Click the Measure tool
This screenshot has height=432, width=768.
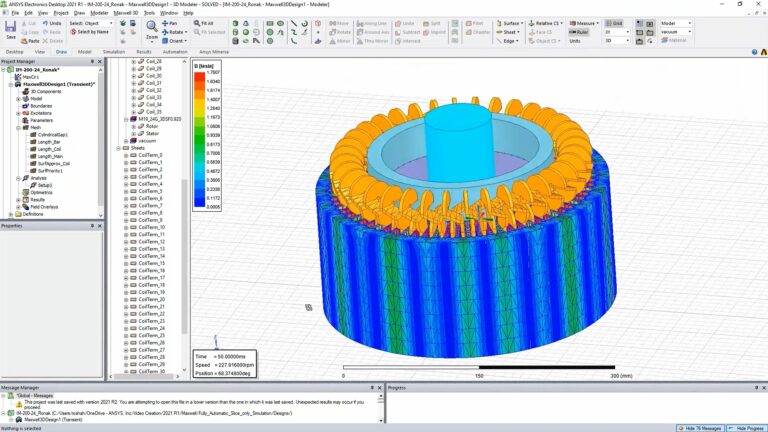(584, 23)
